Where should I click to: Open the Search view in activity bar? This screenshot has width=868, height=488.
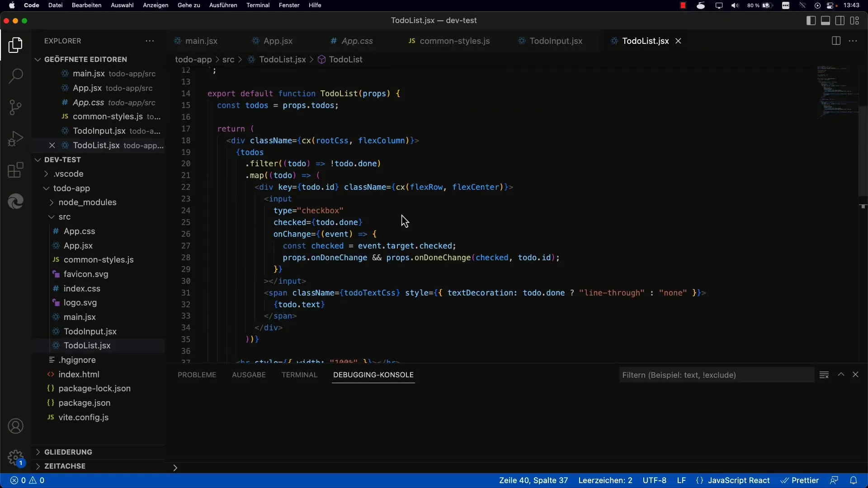[x=15, y=76]
